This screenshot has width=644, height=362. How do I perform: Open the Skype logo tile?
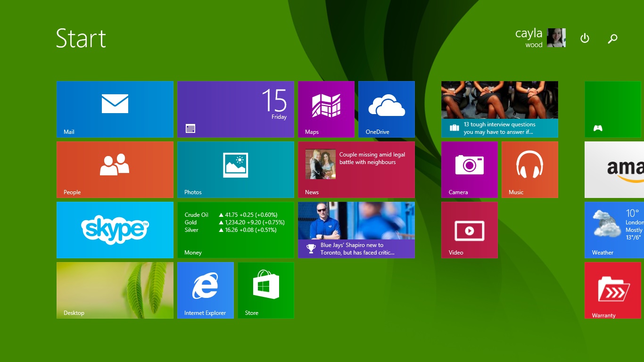point(115,230)
